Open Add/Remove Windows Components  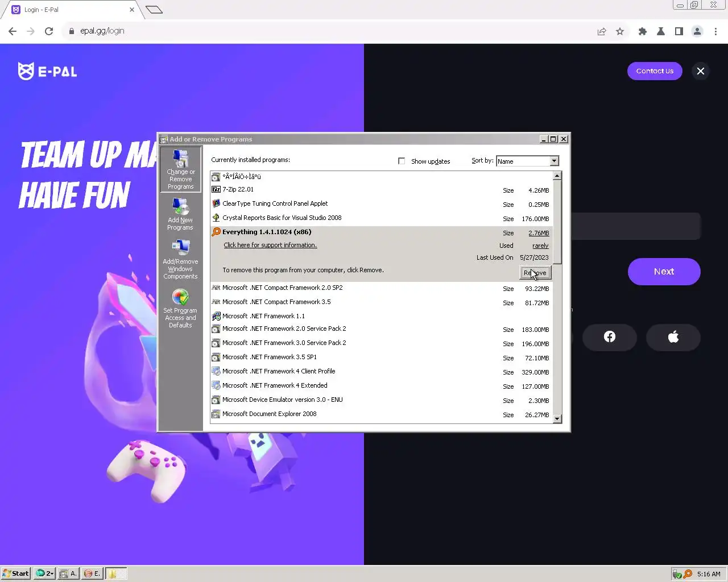[180, 260]
